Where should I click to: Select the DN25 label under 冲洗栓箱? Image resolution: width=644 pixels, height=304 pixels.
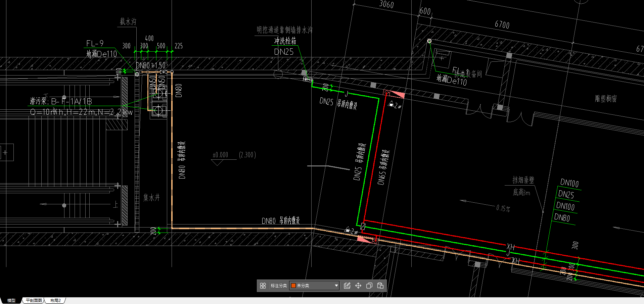(284, 52)
